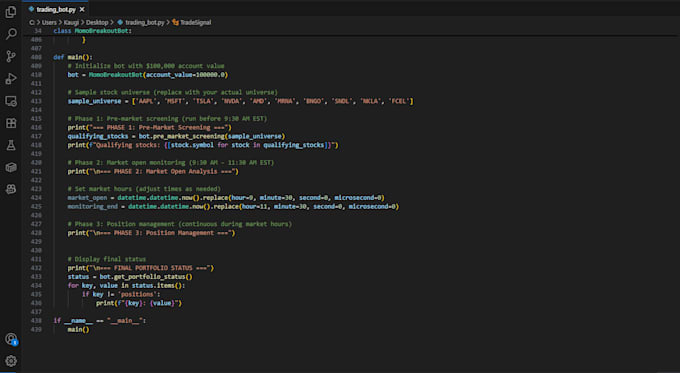Click the Kaugi breadcrumb segment
This screenshot has width=680, height=373.
click(x=71, y=22)
